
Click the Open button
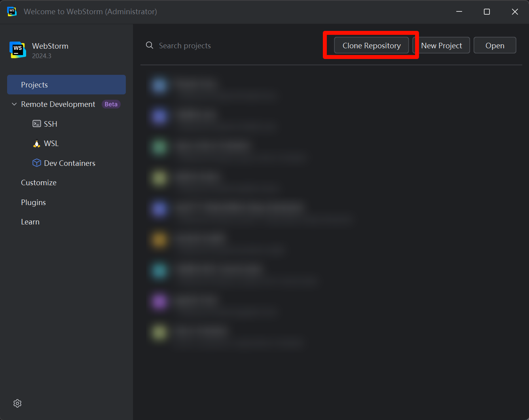pyautogui.click(x=495, y=46)
